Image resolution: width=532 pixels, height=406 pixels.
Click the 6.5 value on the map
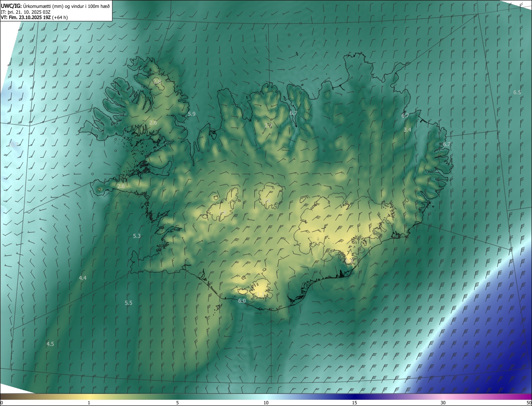(x=517, y=92)
